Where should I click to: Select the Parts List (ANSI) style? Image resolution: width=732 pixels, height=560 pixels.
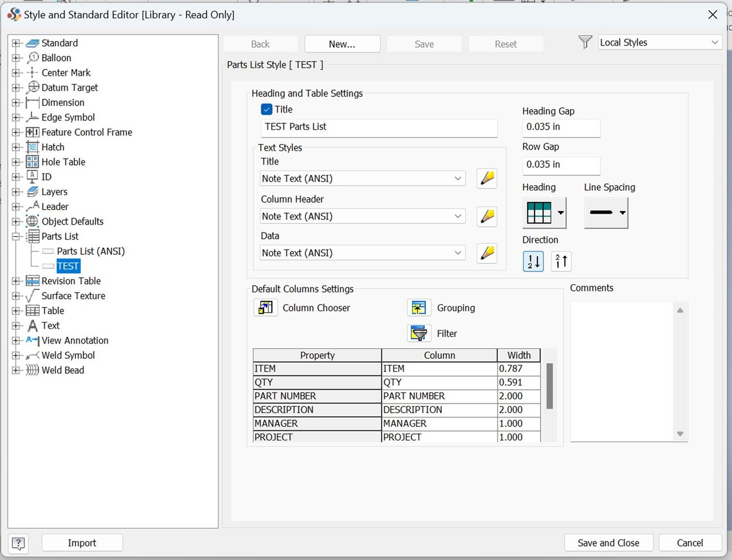point(90,251)
